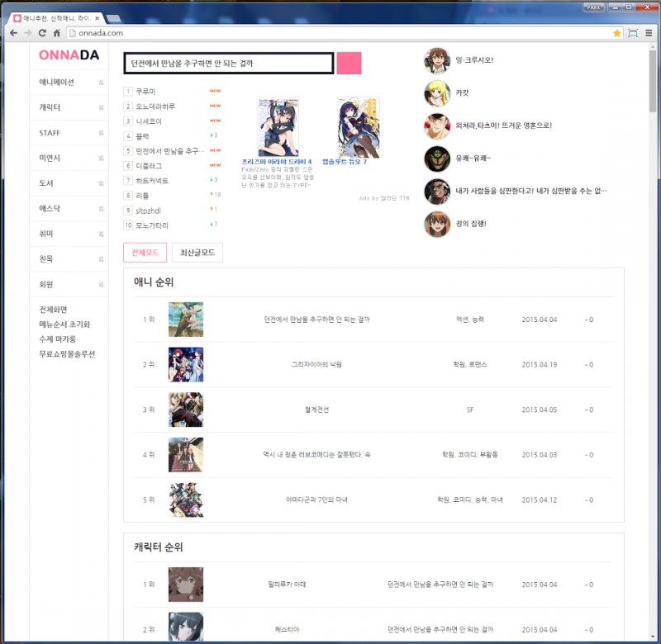Screen dimensions: 661x644
Task: Click the browser back arrow
Action: (x=13, y=33)
